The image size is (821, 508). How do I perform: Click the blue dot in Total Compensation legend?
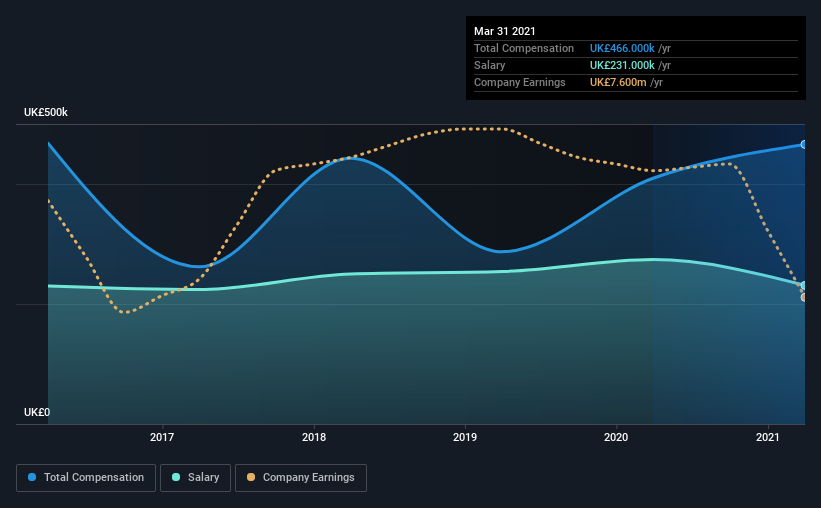[x=32, y=477]
